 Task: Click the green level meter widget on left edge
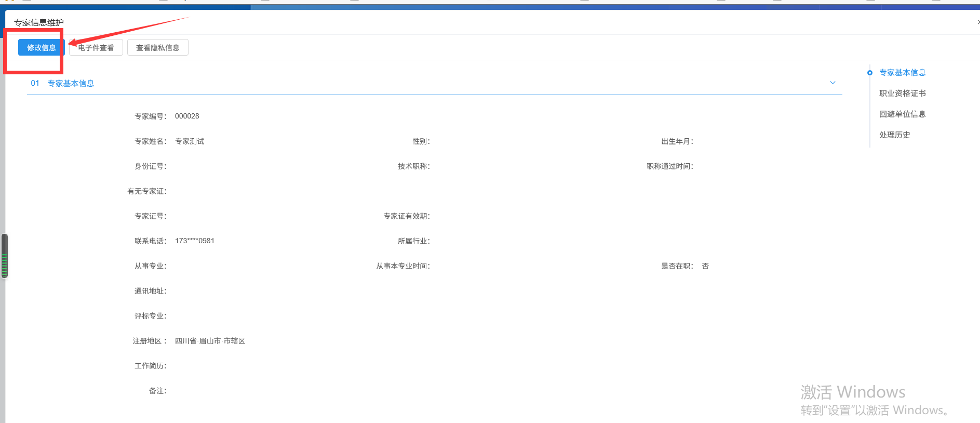pyautogui.click(x=5, y=256)
